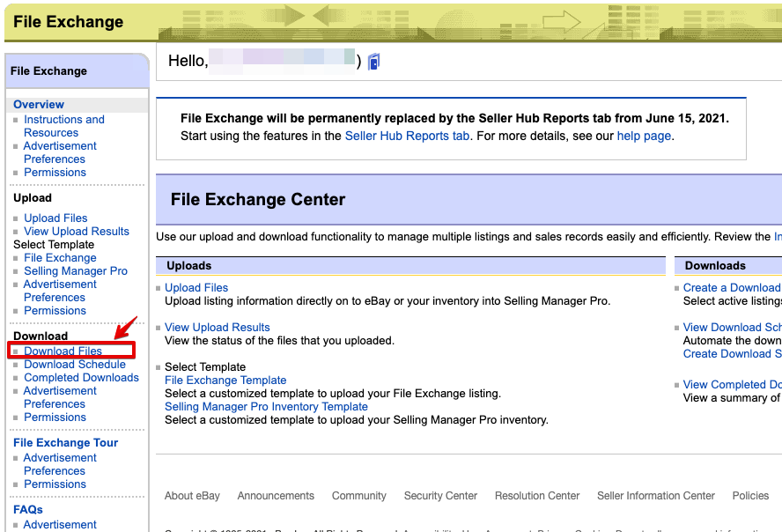Viewport: 782px width, 532px height.
Task: Open Announcements in the footer
Action: 276,496
